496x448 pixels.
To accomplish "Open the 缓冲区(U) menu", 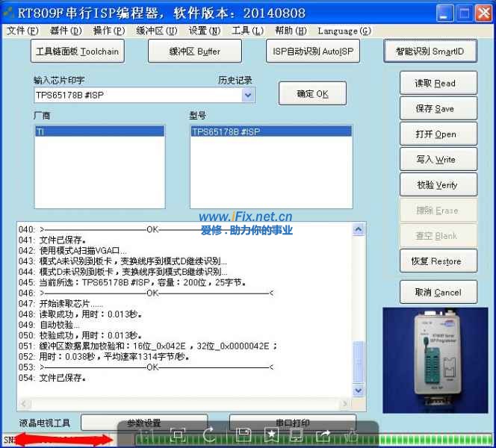I will pyautogui.click(x=156, y=31).
